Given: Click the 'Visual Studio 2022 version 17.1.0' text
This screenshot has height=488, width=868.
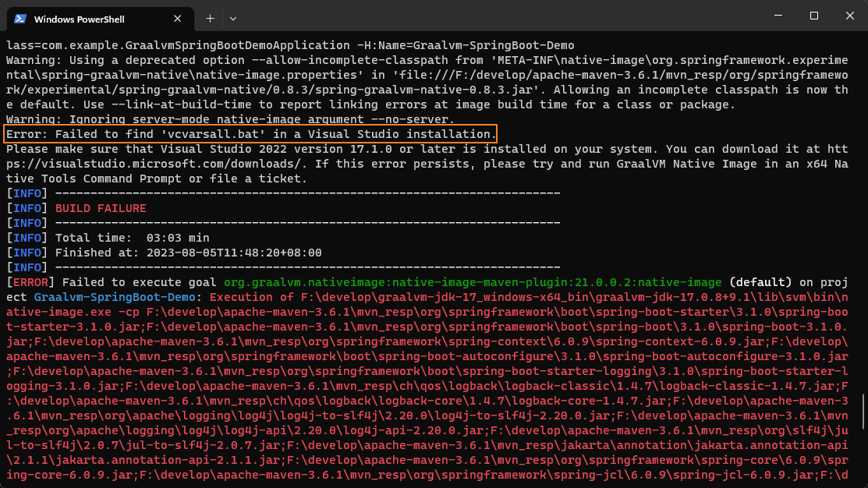Looking at the screenshot, I should click(276, 149).
